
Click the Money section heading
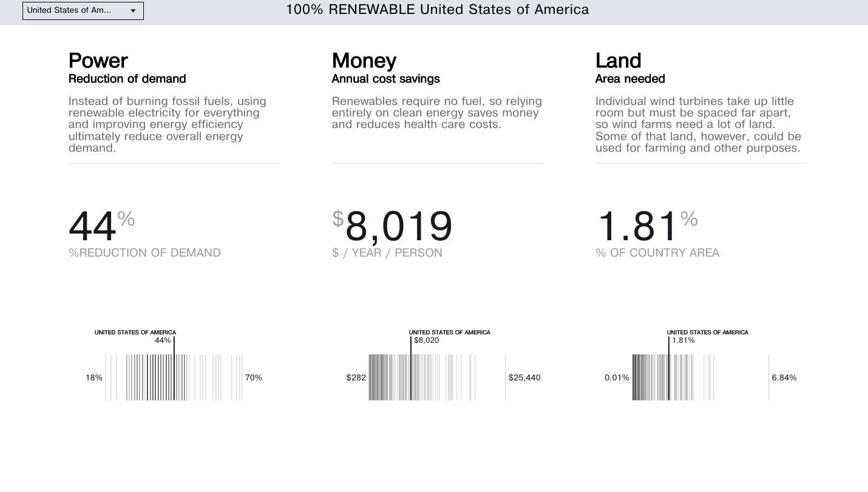coord(364,61)
